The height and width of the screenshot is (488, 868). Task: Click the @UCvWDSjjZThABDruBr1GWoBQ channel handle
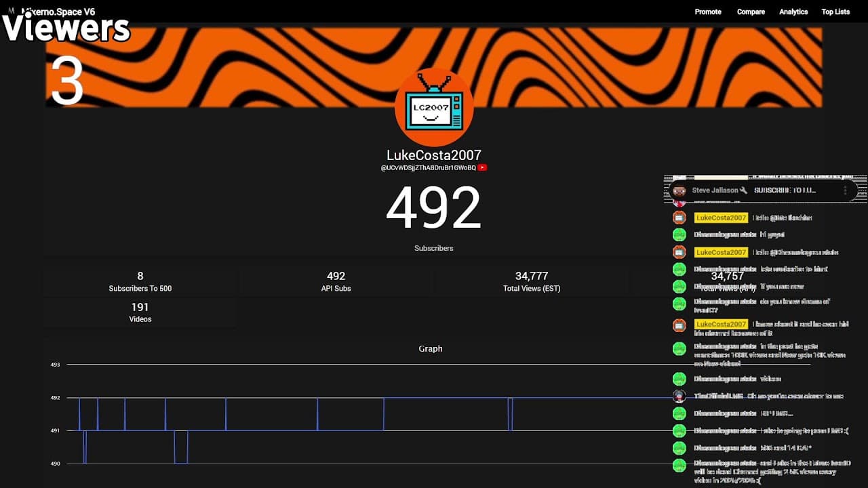tap(428, 167)
